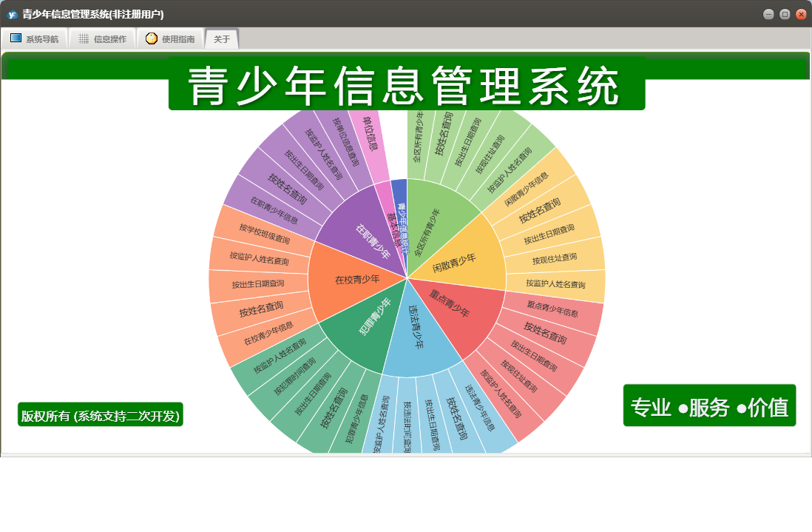This screenshot has width=812, height=532.
Task: Choose orange 按监护人姓名查询 under 在校青少年
Action: coord(259,257)
